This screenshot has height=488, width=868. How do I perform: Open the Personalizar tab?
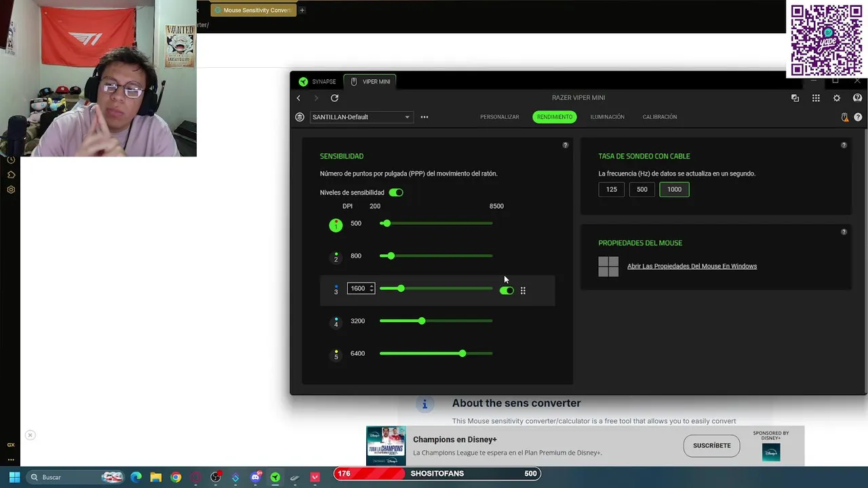click(x=500, y=117)
